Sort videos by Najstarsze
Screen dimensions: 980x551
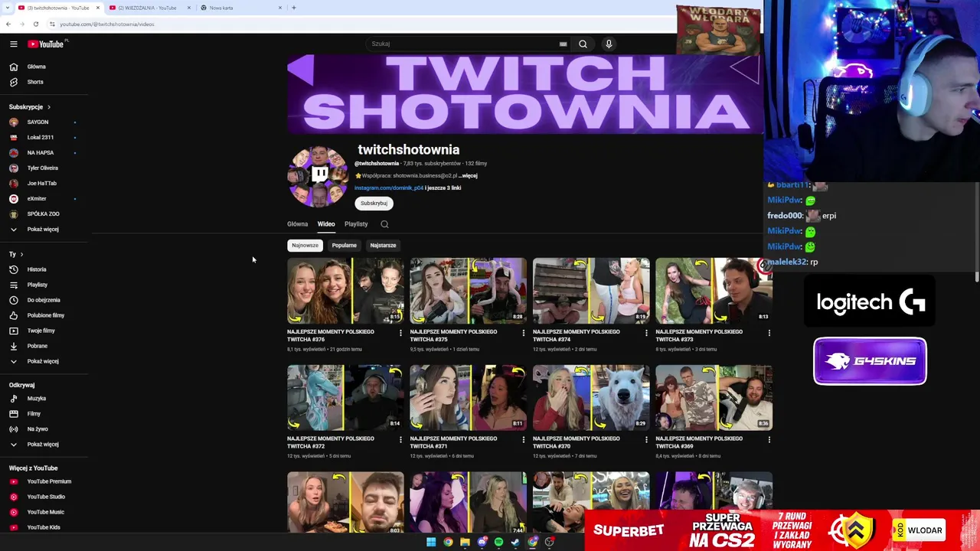383,246
